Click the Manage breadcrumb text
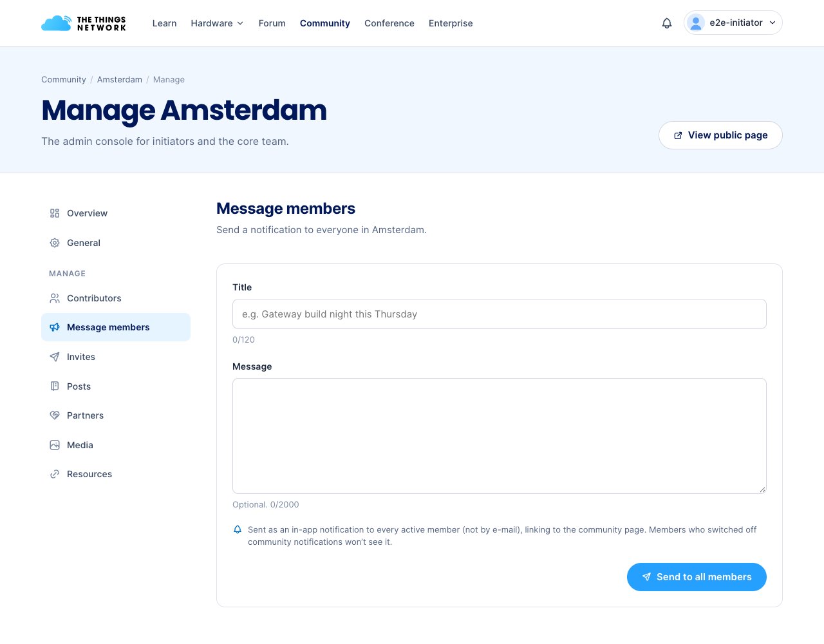 pos(169,80)
